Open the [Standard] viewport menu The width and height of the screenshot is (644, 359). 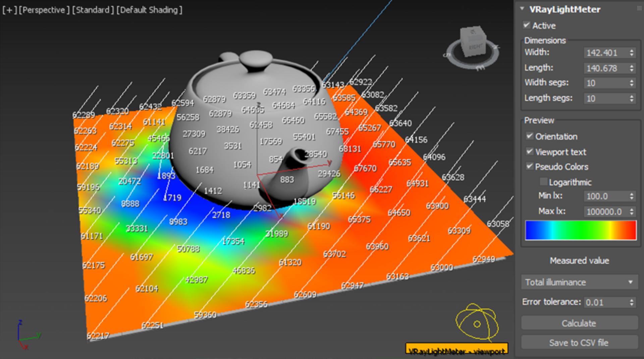[93, 10]
